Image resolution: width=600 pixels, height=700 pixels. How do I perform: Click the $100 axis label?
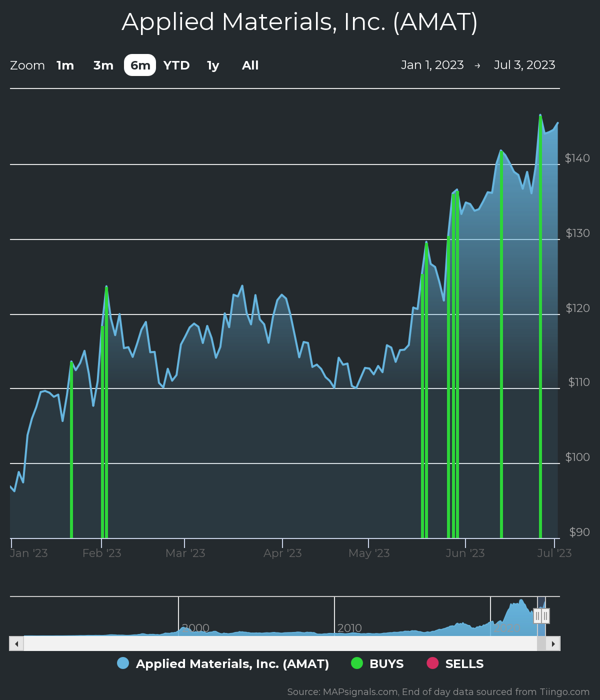(577, 457)
